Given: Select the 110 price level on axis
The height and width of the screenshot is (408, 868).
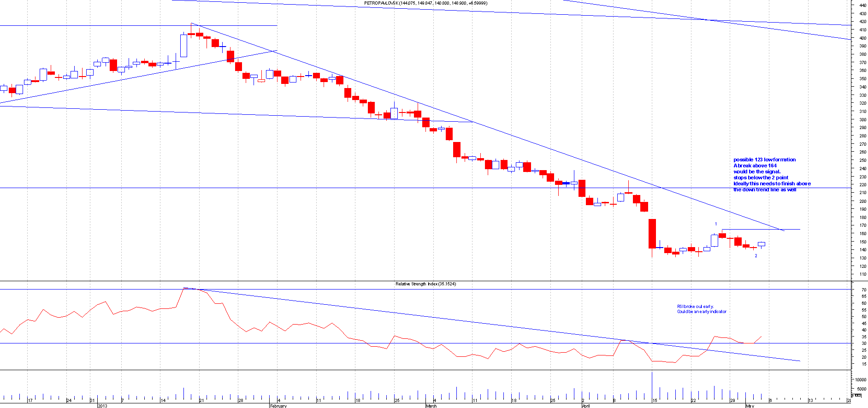Looking at the screenshot, I should point(862,274).
